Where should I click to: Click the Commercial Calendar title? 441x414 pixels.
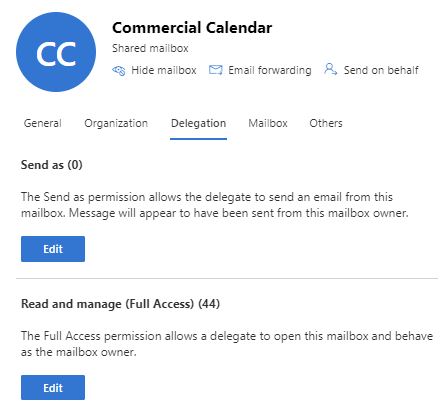[x=192, y=28]
